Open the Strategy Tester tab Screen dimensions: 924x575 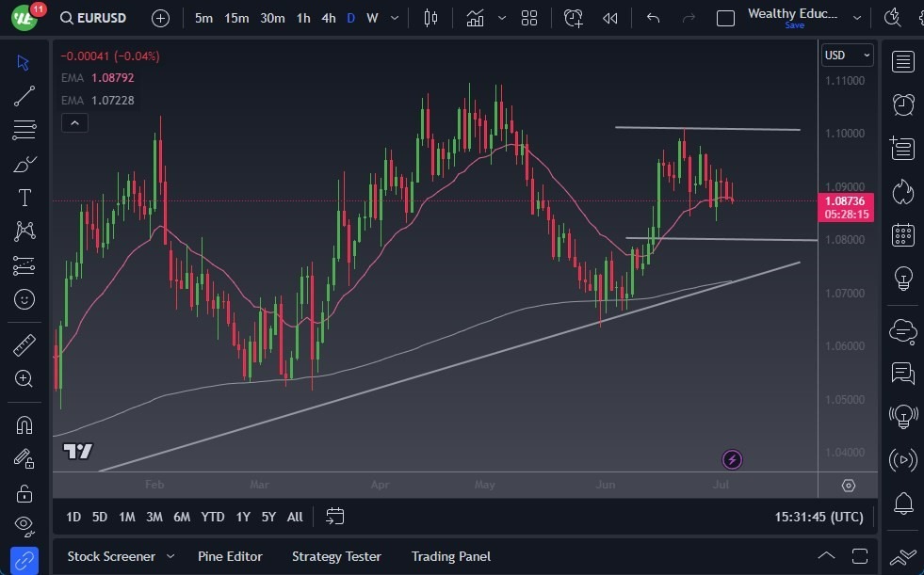click(336, 556)
